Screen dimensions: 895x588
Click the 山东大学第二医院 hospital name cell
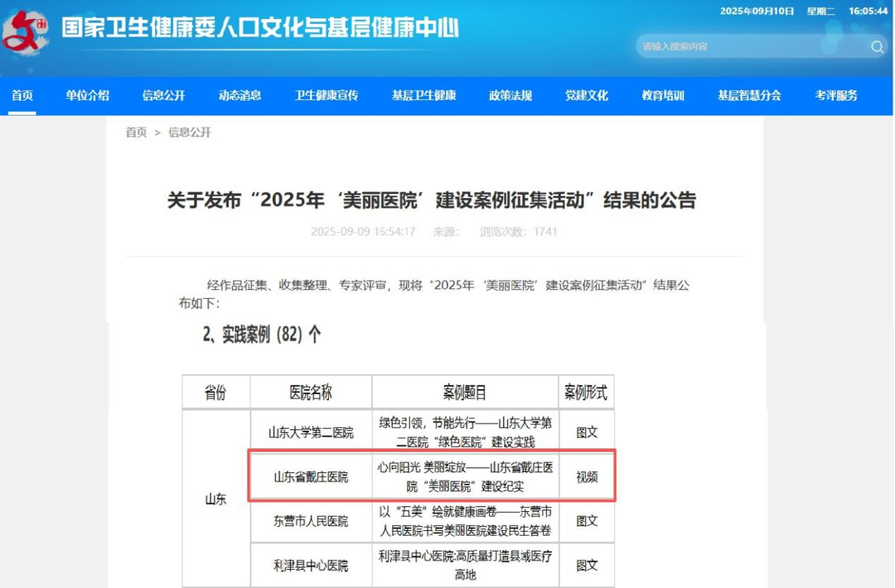coord(311,432)
